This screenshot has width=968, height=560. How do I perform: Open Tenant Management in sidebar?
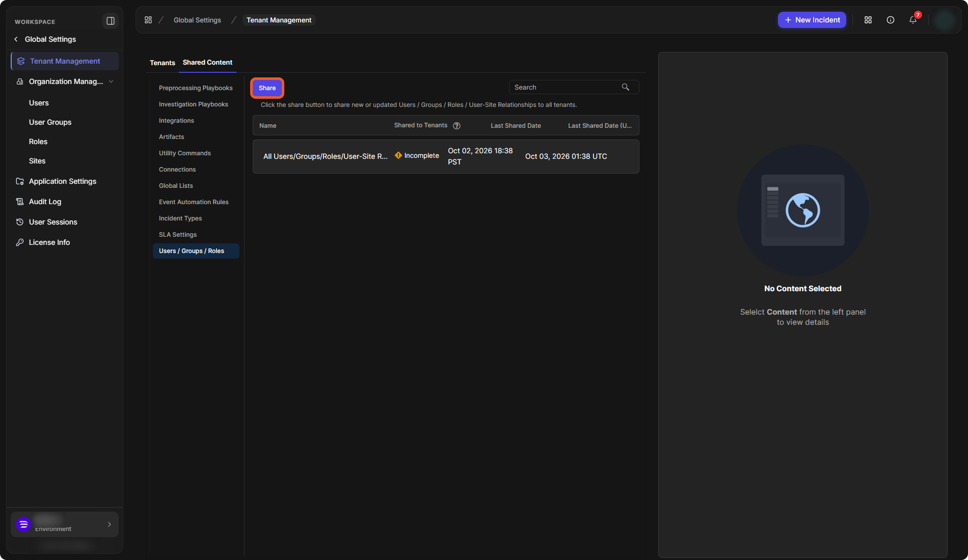[x=65, y=61]
